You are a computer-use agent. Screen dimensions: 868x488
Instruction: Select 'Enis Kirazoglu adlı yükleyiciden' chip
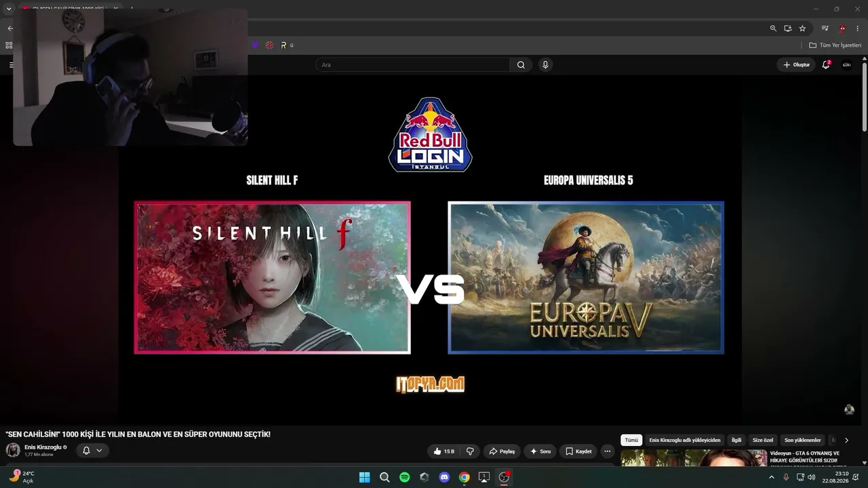685,441
